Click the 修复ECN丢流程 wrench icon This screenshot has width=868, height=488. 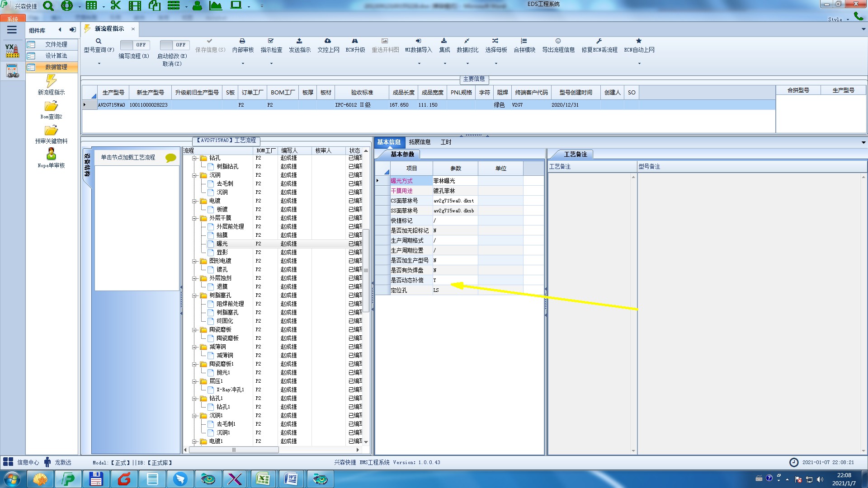point(599,41)
